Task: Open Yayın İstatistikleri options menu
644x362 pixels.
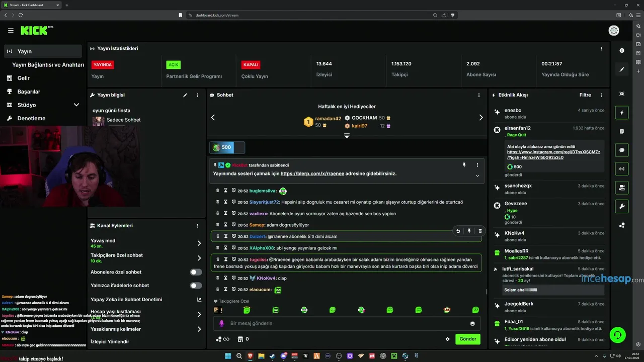Action: (x=601, y=49)
